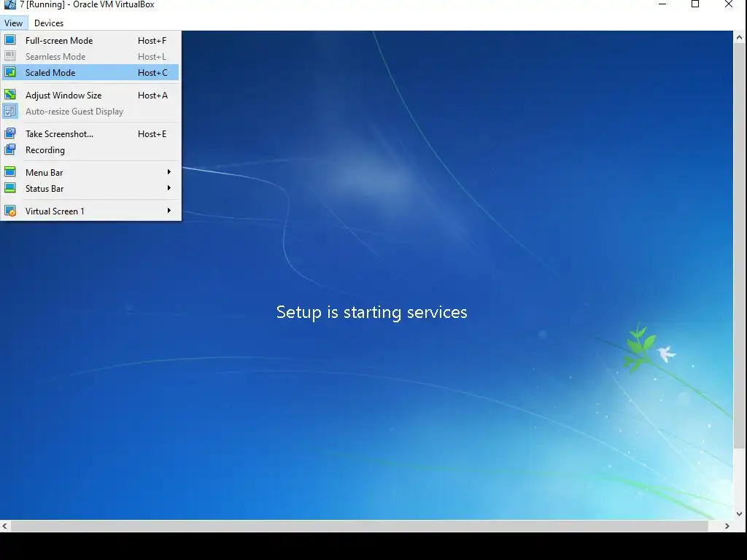Close the VirtualBox window
The width and height of the screenshot is (747, 560).
point(729,4)
